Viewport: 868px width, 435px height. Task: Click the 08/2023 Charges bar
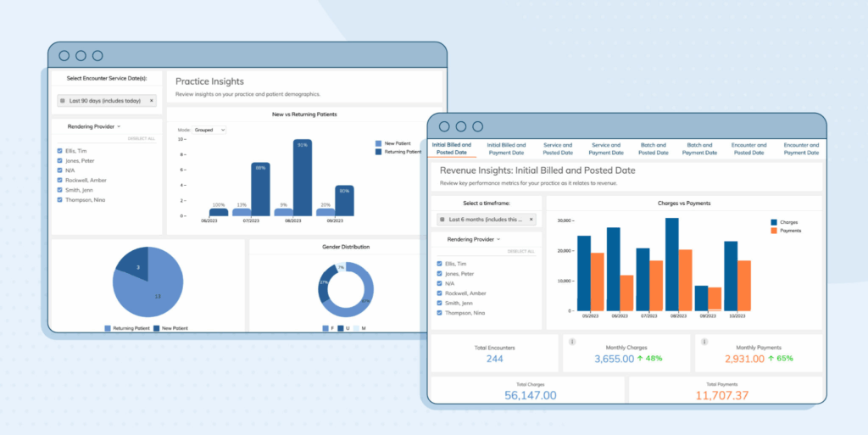tap(672, 264)
